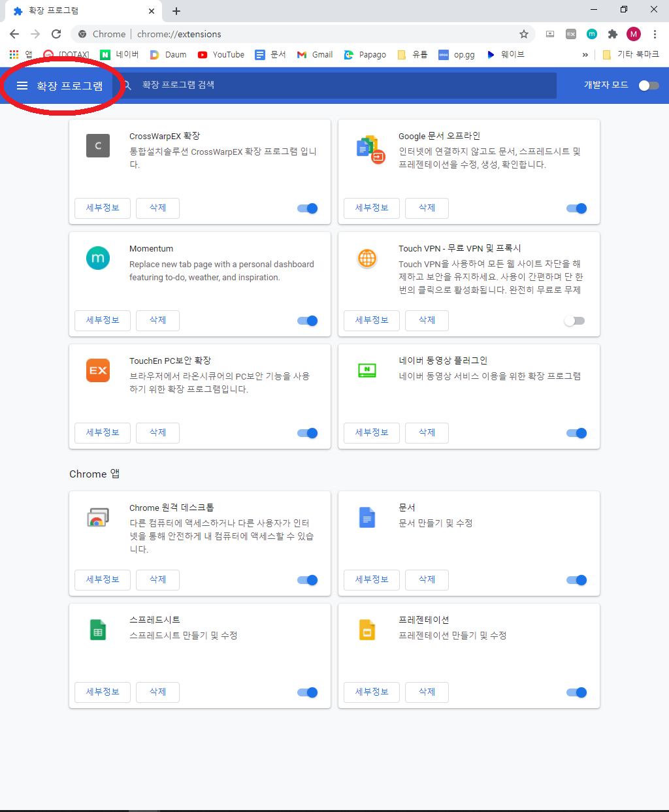
Task: Open the profile avatar M
Action: (633, 34)
